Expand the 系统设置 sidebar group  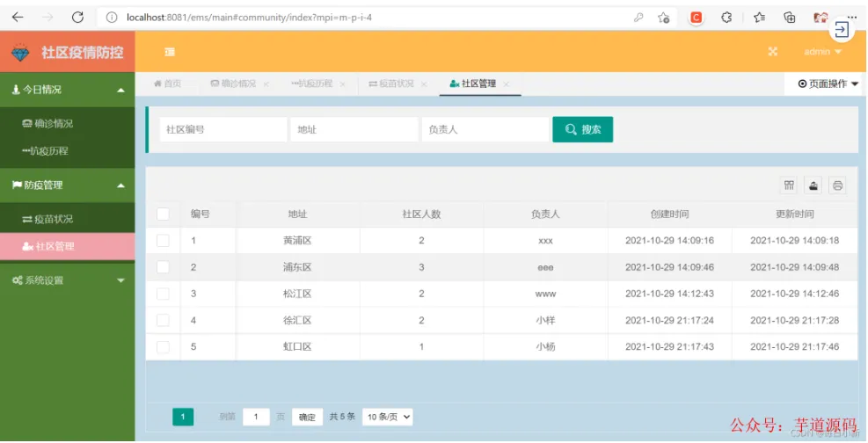click(x=68, y=280)
